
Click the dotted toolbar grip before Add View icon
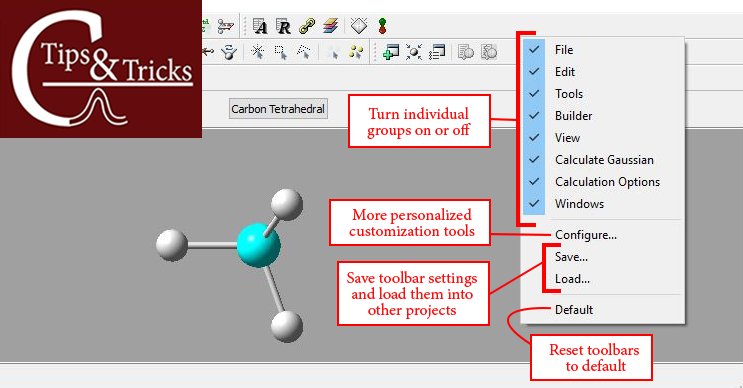(375, 52)
